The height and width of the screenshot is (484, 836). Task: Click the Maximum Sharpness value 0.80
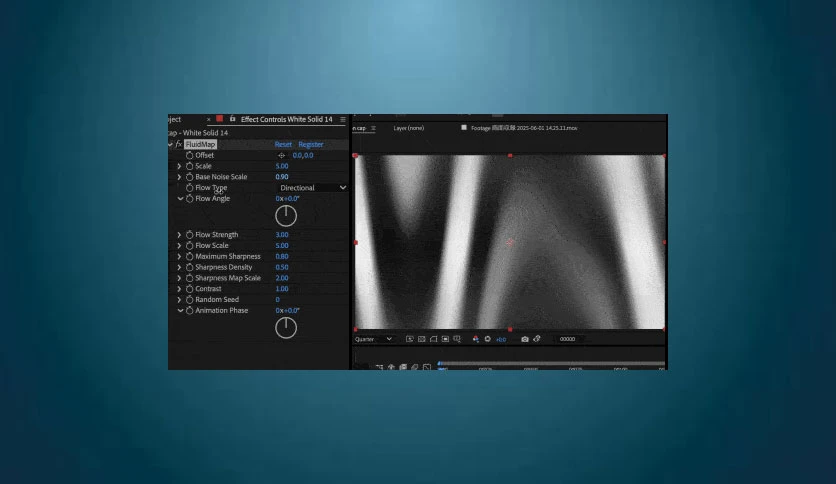(x=282, y=256)
